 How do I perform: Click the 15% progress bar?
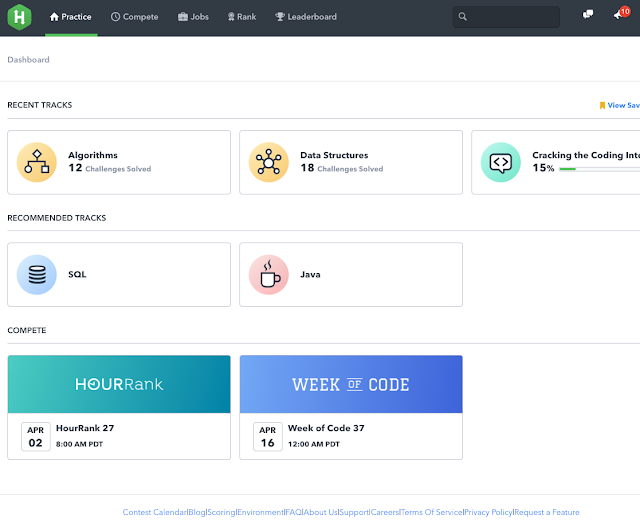(x=599, y=169)
